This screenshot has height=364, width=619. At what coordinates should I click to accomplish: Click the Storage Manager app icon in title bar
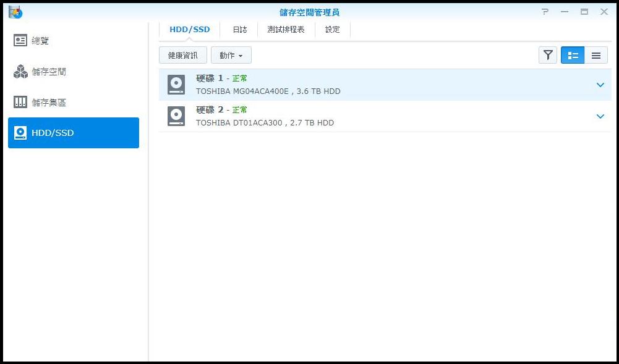(x=15, y=12)
